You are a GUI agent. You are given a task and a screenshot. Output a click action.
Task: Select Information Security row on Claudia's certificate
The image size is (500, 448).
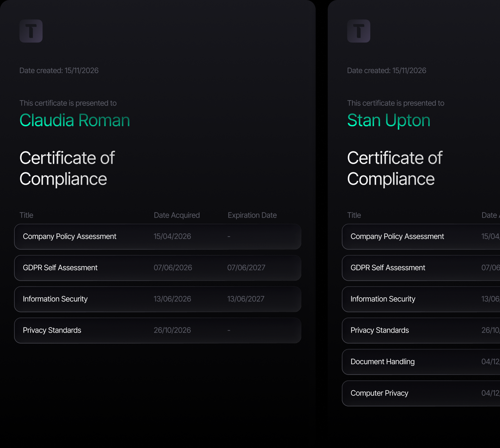158,299
